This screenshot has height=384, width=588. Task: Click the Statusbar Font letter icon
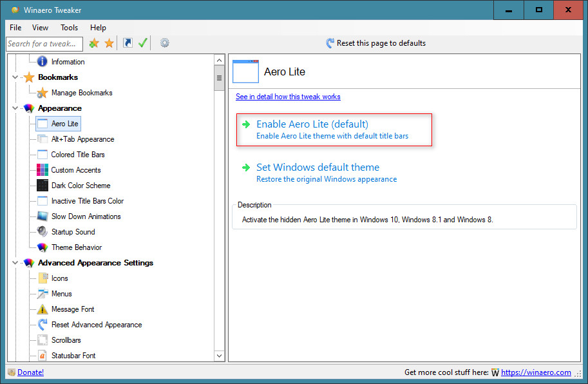click(43, 355)
